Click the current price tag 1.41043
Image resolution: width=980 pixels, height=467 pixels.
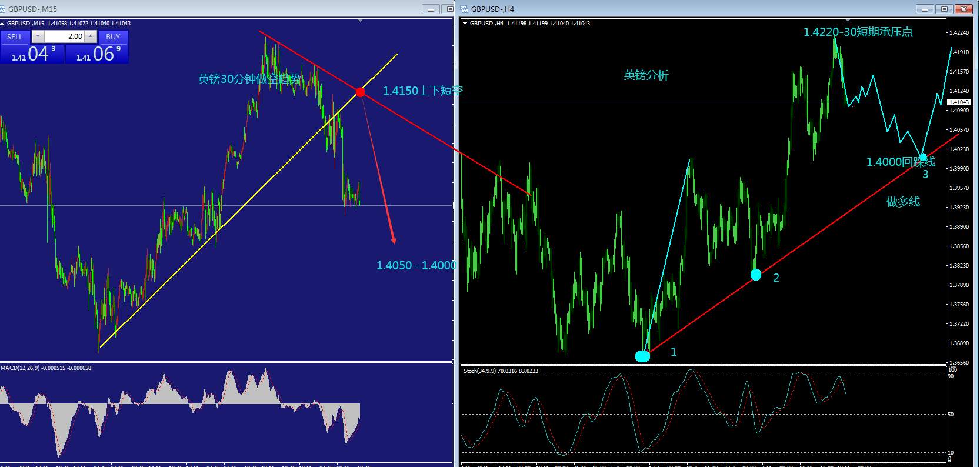tap(959, 102)
